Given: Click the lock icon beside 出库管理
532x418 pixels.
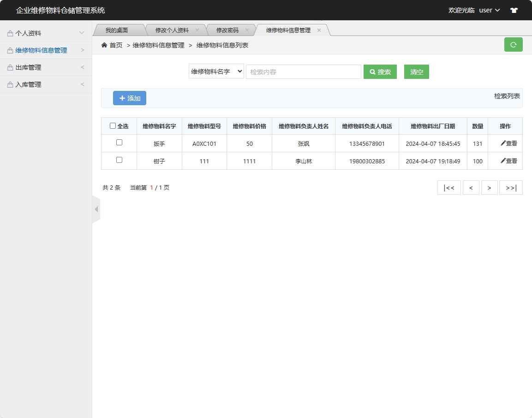Looking at the screenshot, I should click(9, 67).
